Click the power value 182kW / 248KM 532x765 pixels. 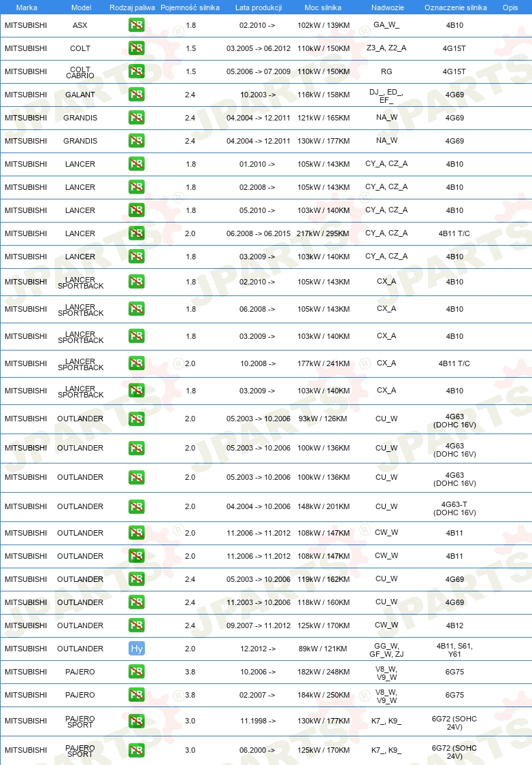click(x=323, y=672)
